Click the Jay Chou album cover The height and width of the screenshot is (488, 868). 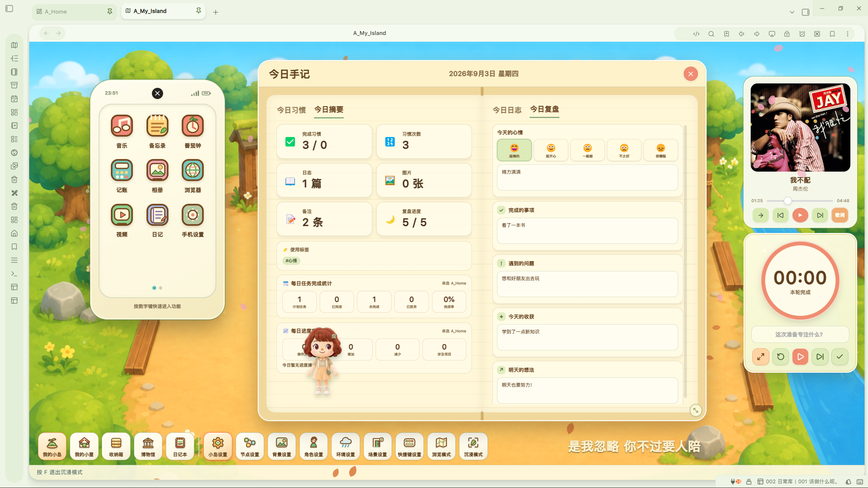click(x=800, y=128)
